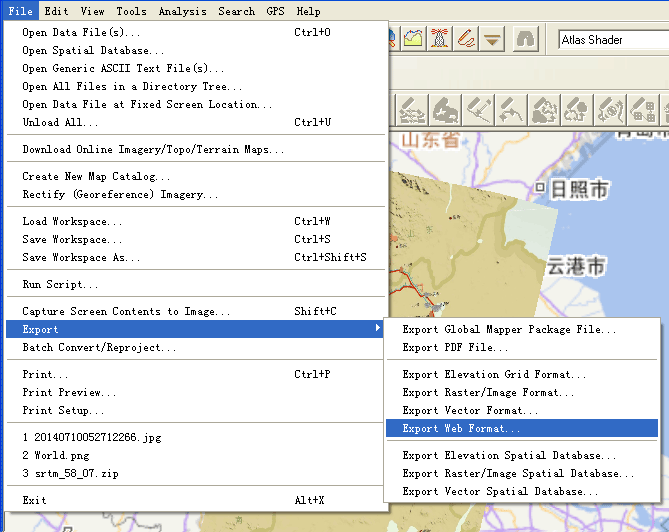This screenshot has width=669, height=532.
Task: Select Export Global Mapper Package File
Action: point(522,329)
